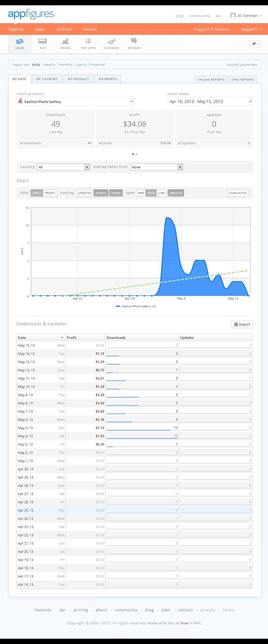Click the $7.13 profit cell

99,428
